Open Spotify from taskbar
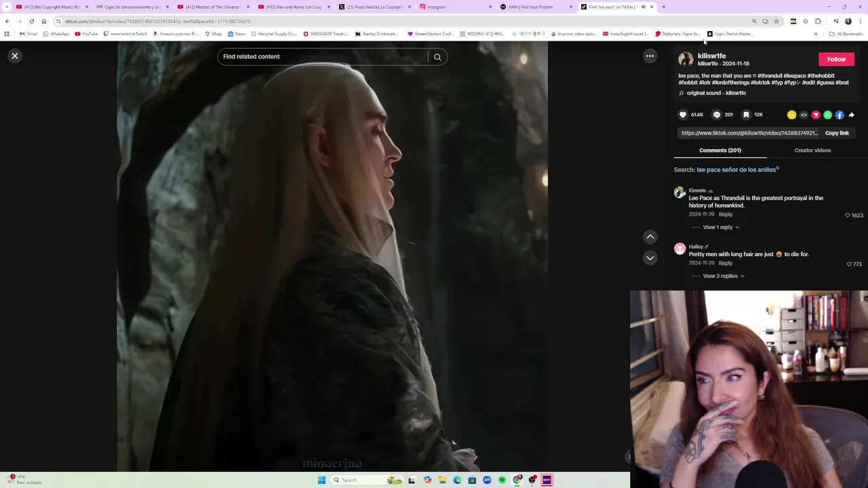This screenshot has height=488, width=868. click(502, 480)
